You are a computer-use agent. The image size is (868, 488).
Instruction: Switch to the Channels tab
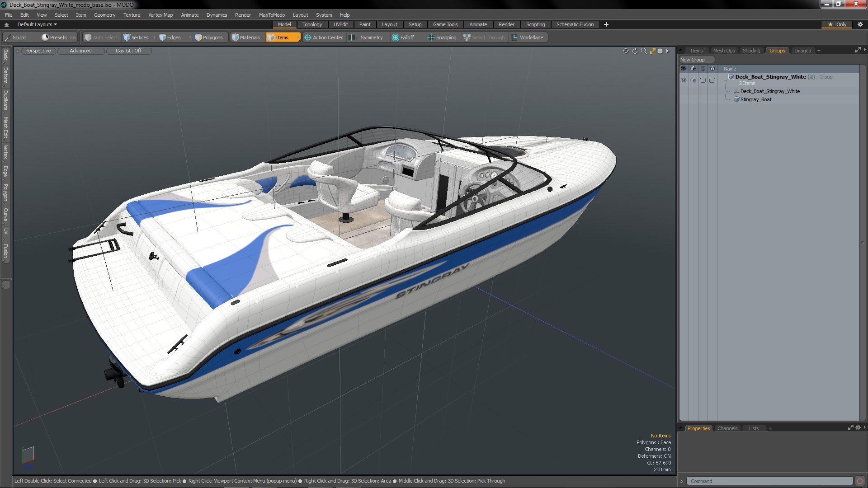pyautogui.click(x=727, y=428)
